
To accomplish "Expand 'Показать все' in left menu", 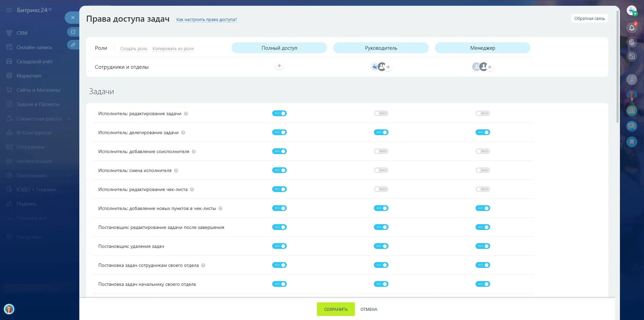I will [x=31, y=218].
